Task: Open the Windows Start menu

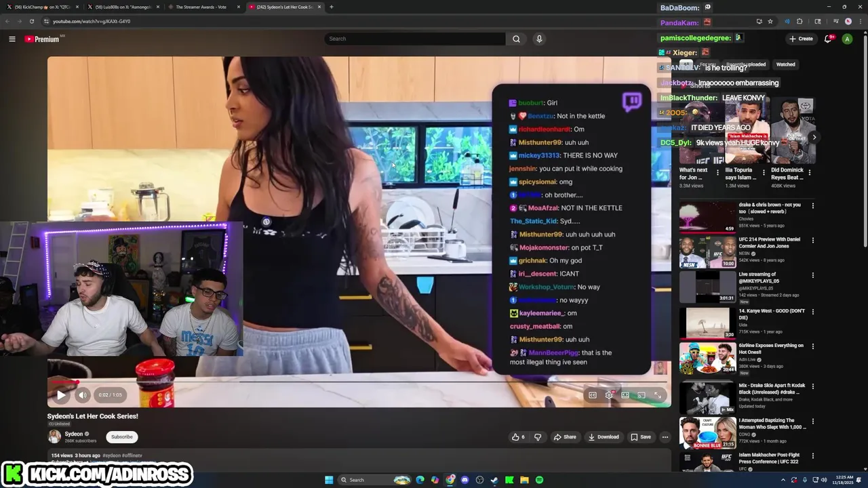Action: 329,480
